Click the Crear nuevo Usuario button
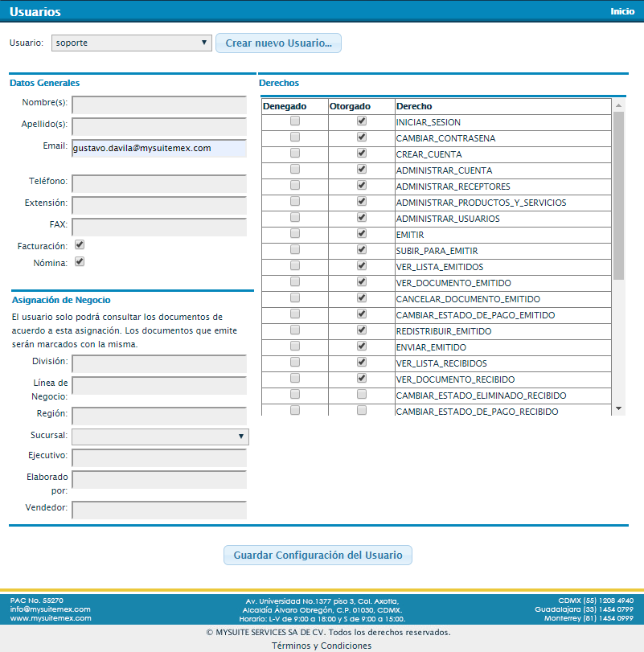This screenshot has width=644, height=652. click(278, 43)
